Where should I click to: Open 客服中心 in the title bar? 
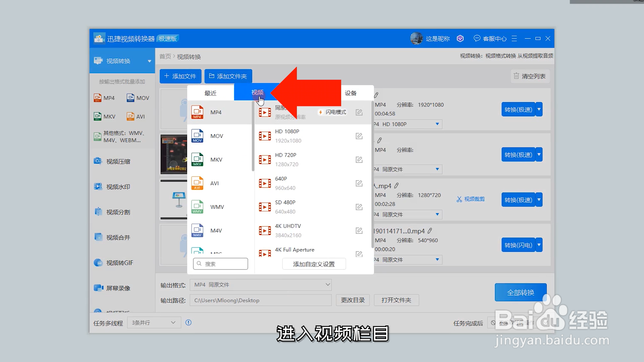(x=490, y=39)
